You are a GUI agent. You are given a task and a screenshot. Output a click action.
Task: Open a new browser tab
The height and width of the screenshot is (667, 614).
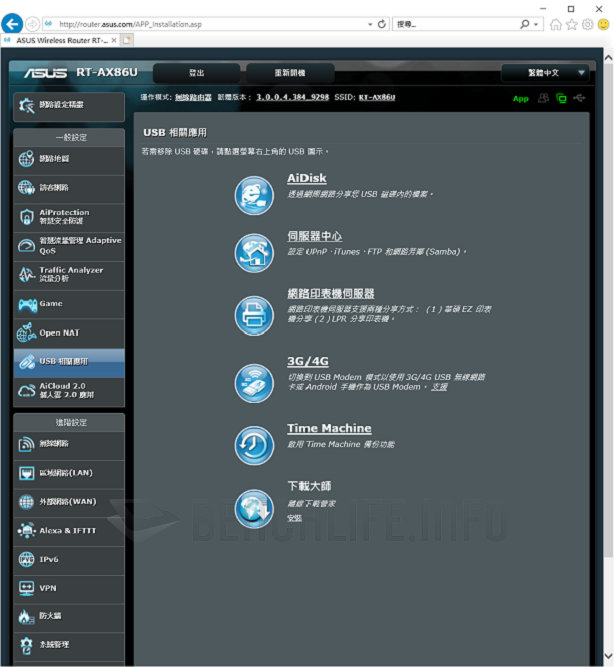tap(126, 40)
